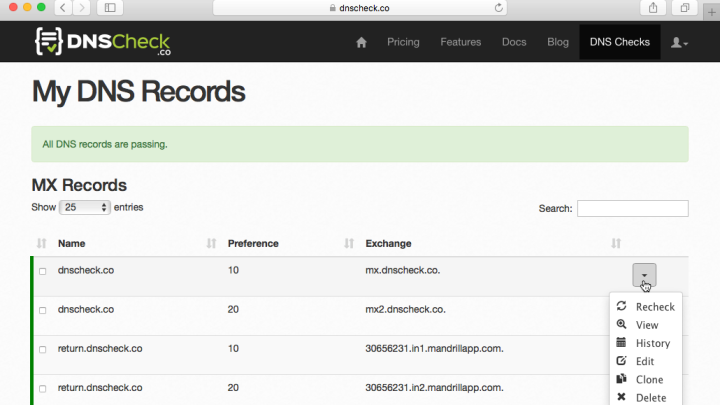Toggle Safari sidebar button
Screen dimensions: 720x405
pyautogui.click(x=110, y=8)
